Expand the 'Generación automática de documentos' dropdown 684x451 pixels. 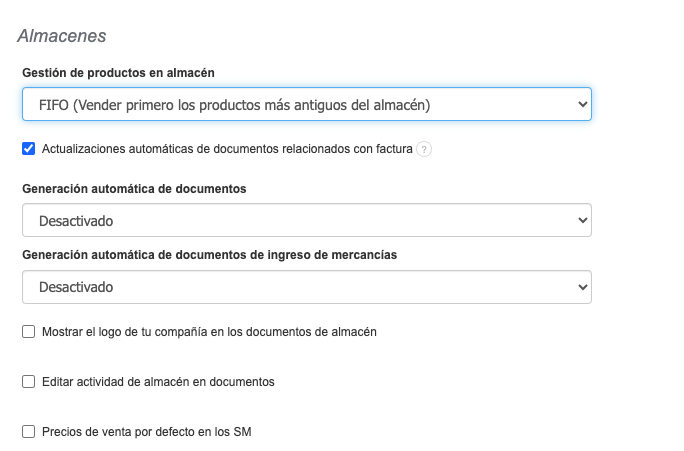(306, 220)
